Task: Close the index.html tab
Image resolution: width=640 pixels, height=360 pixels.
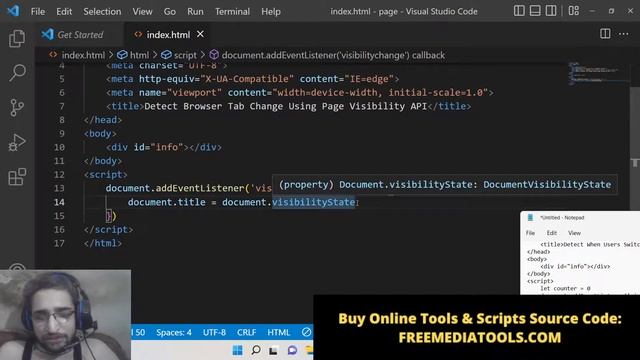Action: click(200, 34)
